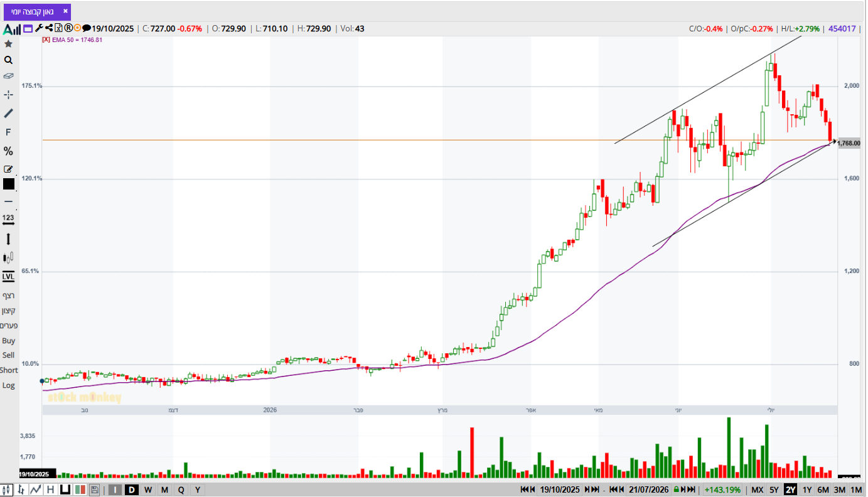Click the wrench settings icon

[39, 28]
